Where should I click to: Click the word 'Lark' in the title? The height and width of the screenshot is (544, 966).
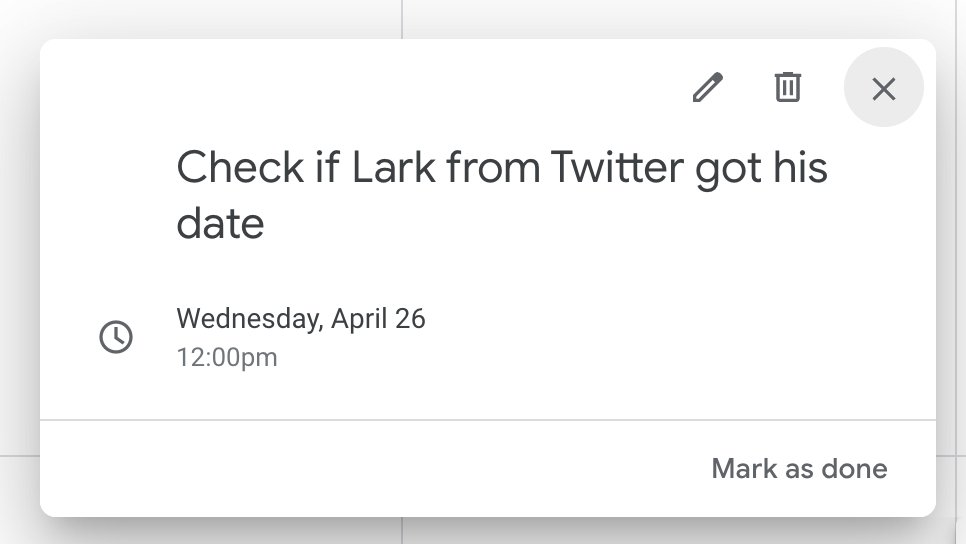tap(394, 168)
